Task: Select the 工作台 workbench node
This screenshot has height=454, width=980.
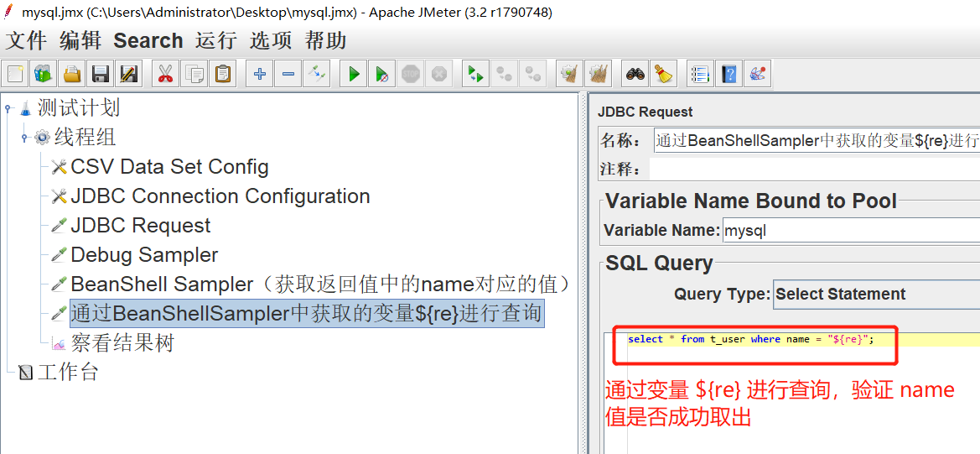Action: (68, 373)
